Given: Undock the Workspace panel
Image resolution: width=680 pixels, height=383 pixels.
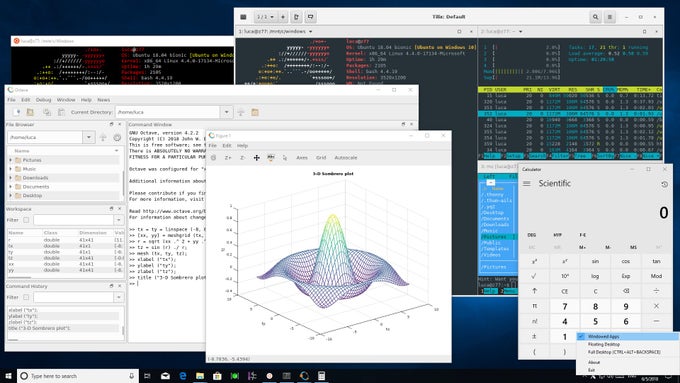Looking at the screenshot, I should click(x=111, y=209).
